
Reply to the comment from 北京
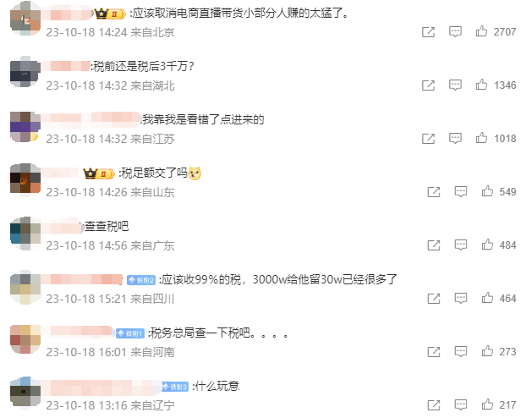(x=455, y=31)
